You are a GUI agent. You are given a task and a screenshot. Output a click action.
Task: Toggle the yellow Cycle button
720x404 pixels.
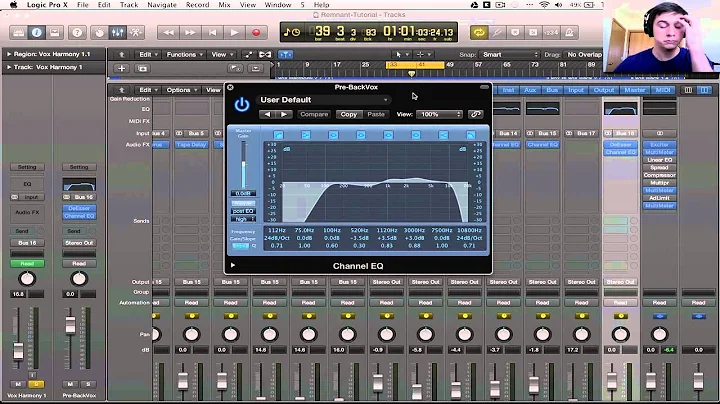tap(478, 33)
